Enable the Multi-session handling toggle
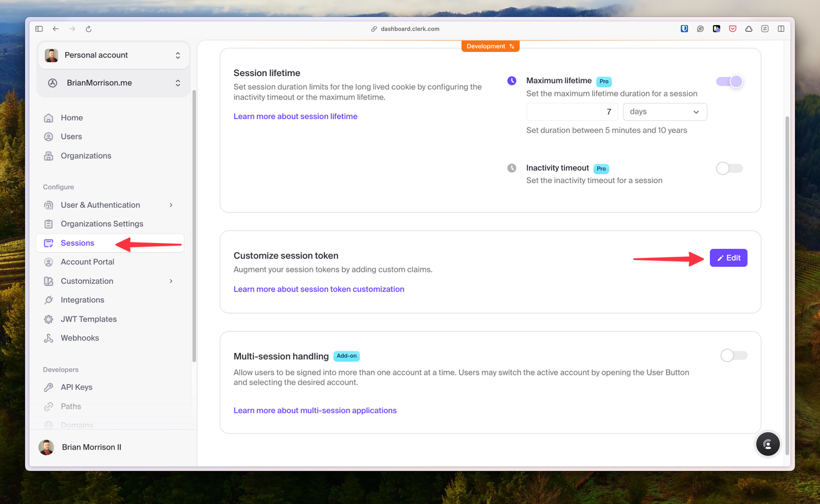820x504 pixels. pyautogui.click(x=734, y=356)
